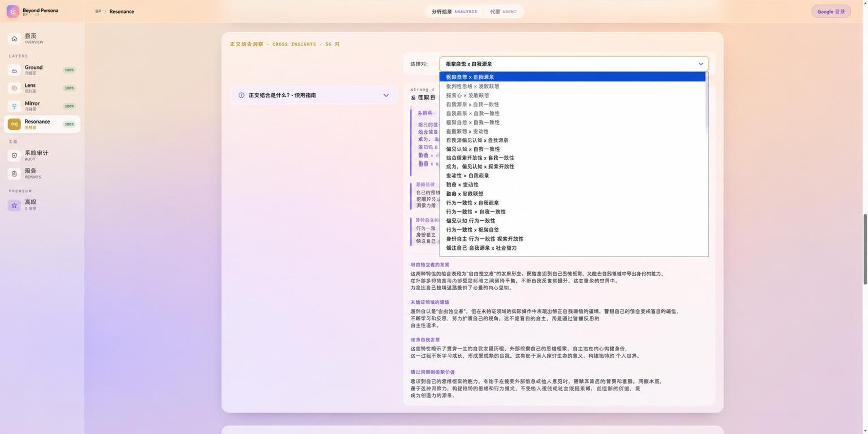This screenshot has height=434, width=868.
Task: Click the Mirror layer 100% badge
Action: pyautogui.click(x=69, y=106)
